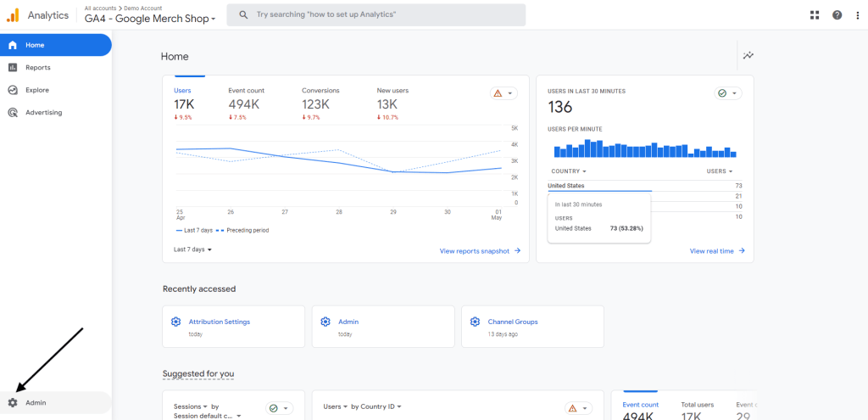Select the Event count metric tab

click(246, 99)
